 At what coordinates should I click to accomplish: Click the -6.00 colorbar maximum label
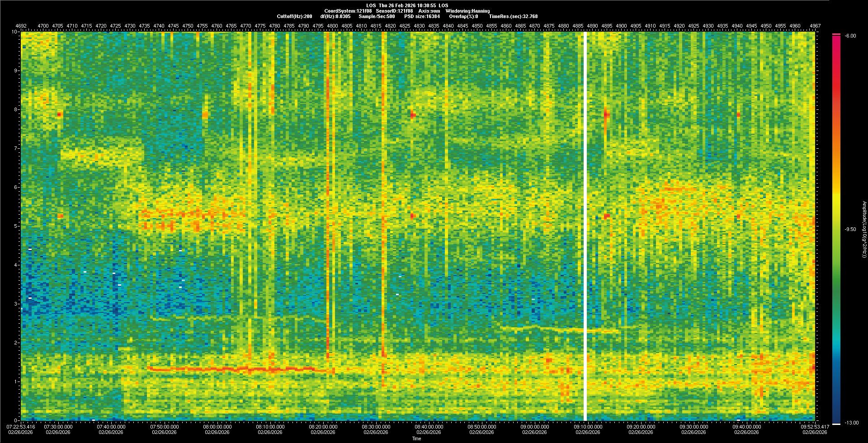pos(849,36)
